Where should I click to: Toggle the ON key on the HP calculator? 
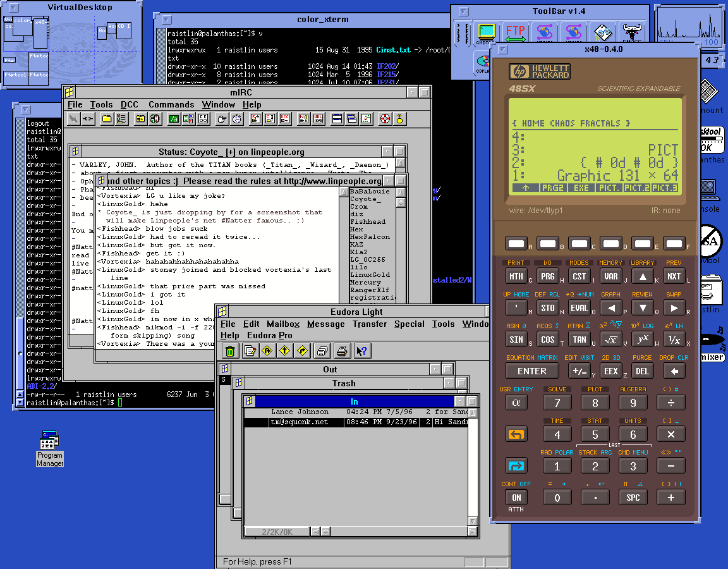click(x=516, y=498)
